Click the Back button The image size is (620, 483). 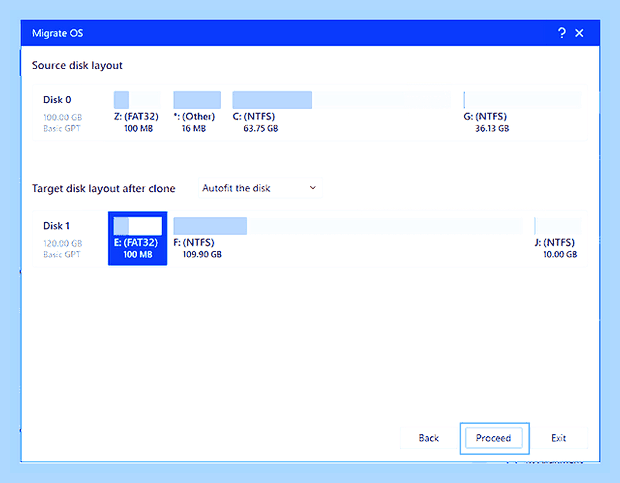click(429, 438)
